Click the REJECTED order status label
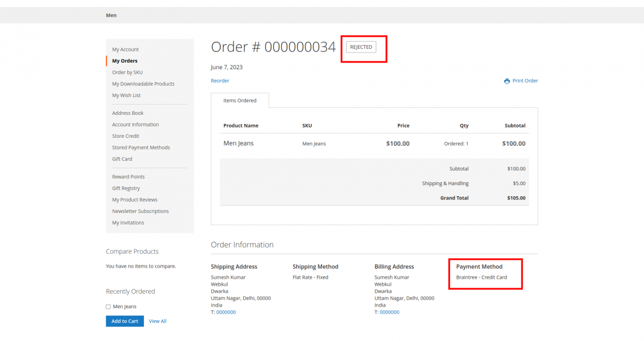 coord(361,47)
